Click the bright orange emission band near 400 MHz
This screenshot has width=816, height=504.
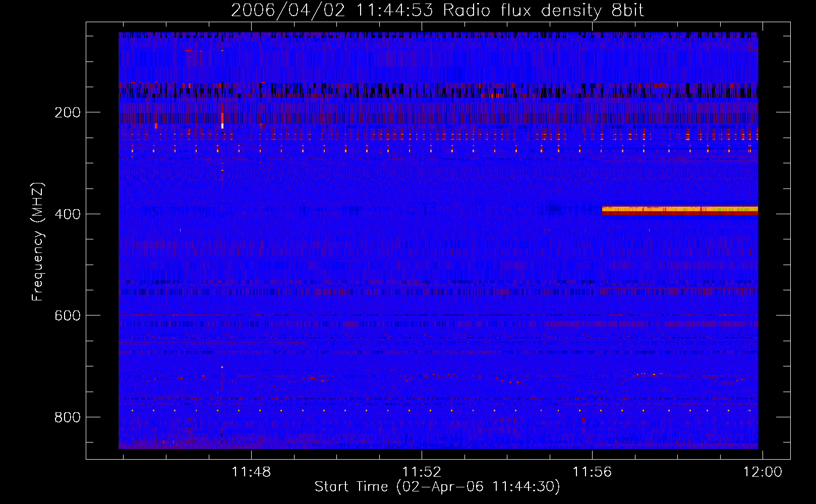[680, 210]
